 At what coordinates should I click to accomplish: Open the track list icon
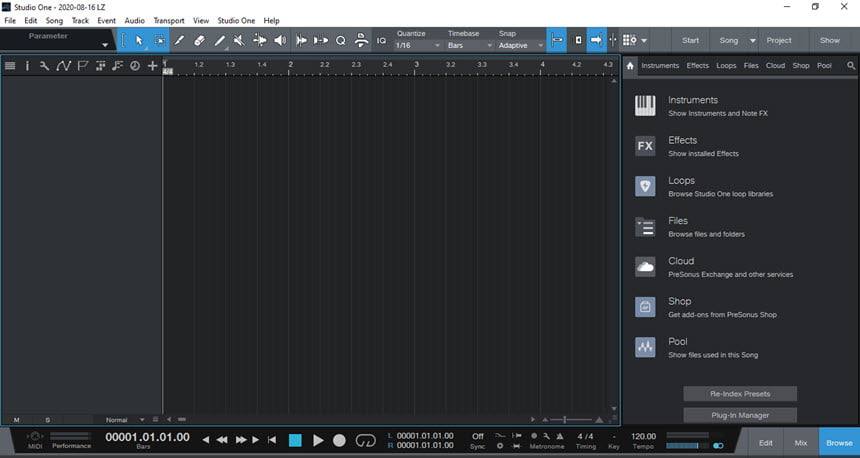tap(10, 66)
